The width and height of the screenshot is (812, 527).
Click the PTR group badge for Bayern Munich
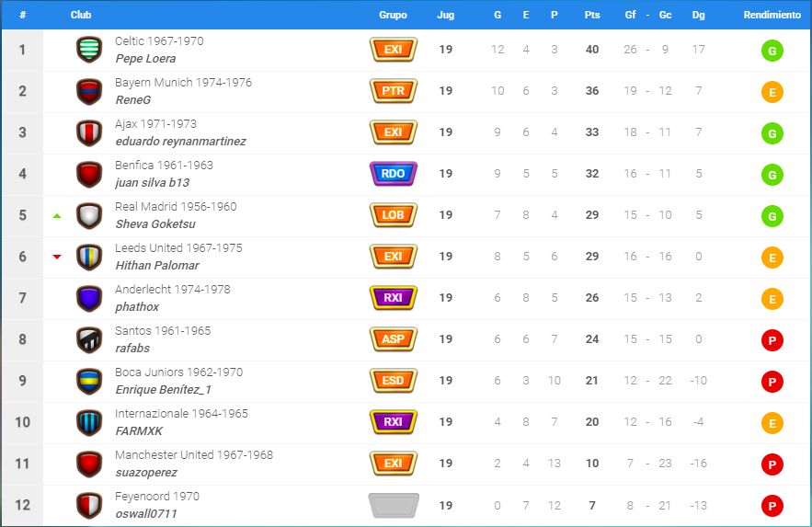coord(393,91)
